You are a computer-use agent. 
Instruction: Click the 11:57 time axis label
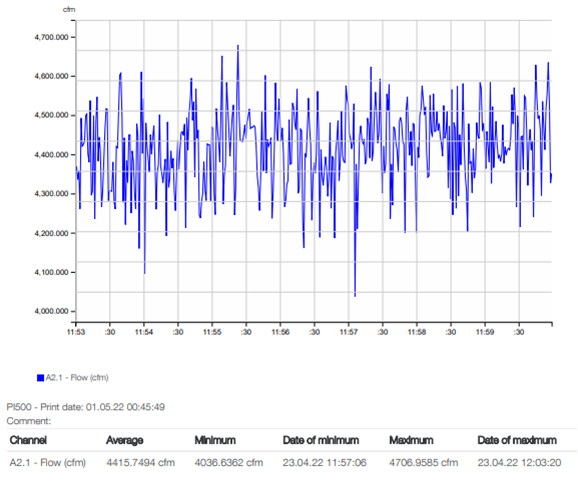(x=348, y=332)
